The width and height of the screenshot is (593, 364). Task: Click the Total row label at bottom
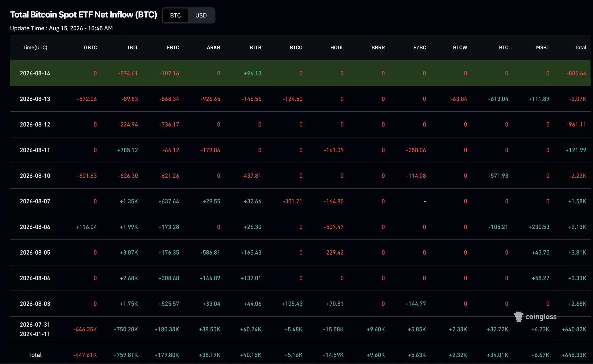point(35,355)
